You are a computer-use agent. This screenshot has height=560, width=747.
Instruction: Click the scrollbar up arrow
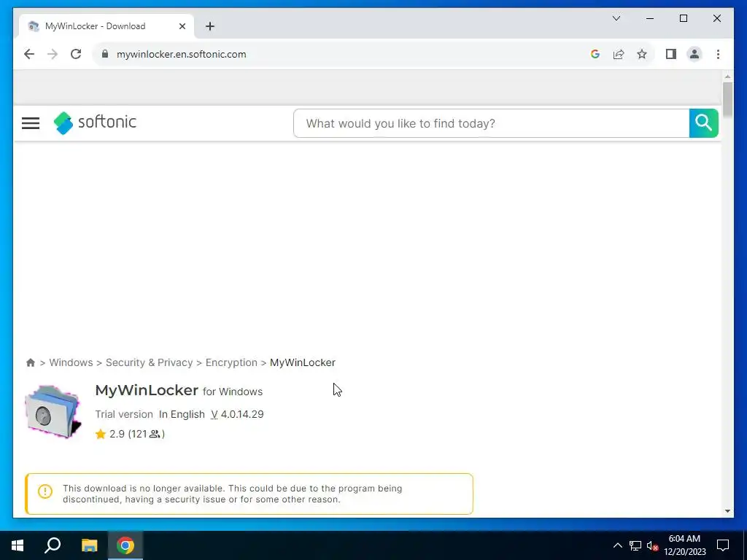click(x=727, y=76)
